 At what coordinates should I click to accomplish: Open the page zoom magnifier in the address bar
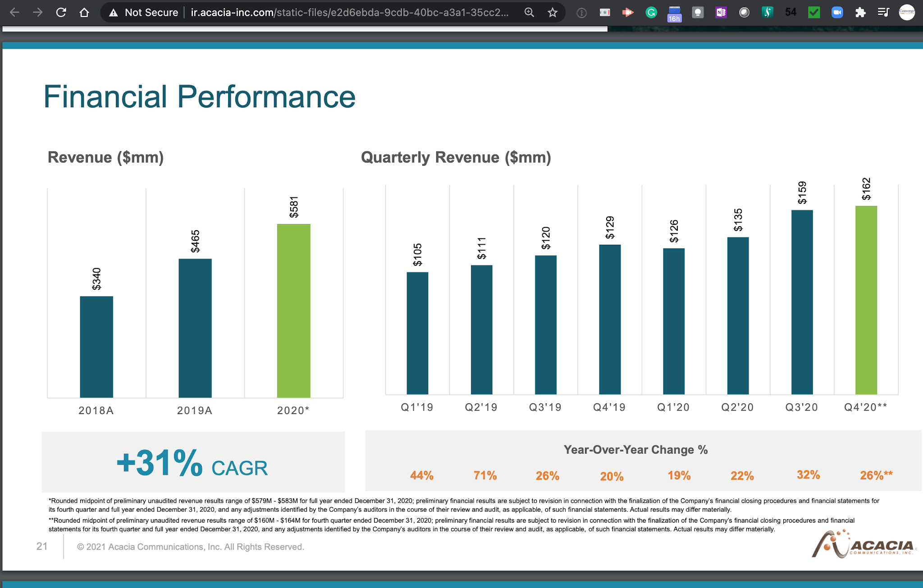tap(530, 12)
